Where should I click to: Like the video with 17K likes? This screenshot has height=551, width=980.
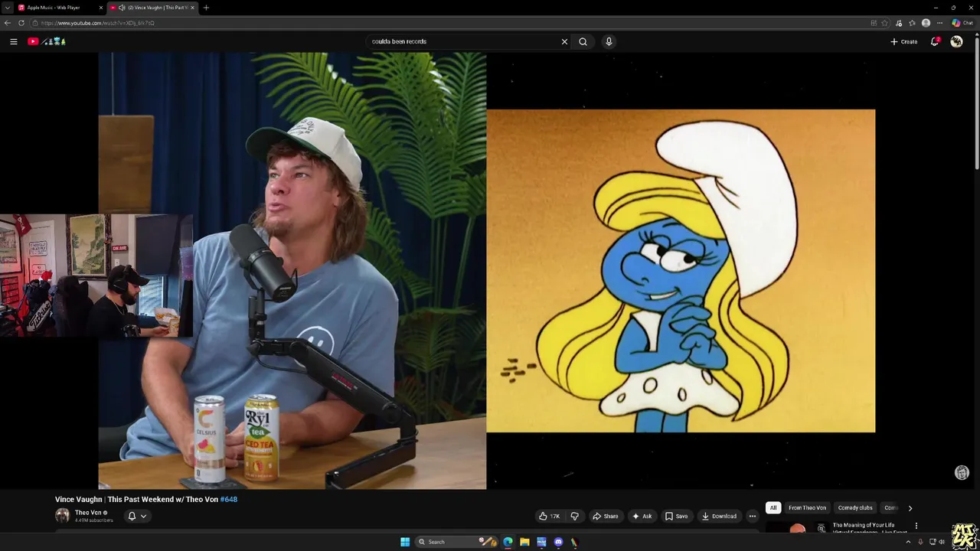(x=550, y=516)
